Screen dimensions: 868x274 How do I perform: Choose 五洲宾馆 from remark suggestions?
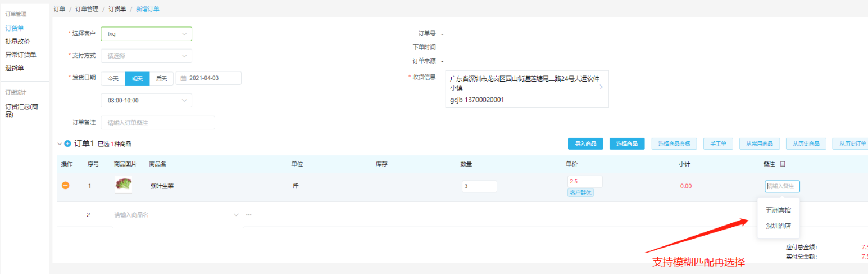[x=779, y=210]
